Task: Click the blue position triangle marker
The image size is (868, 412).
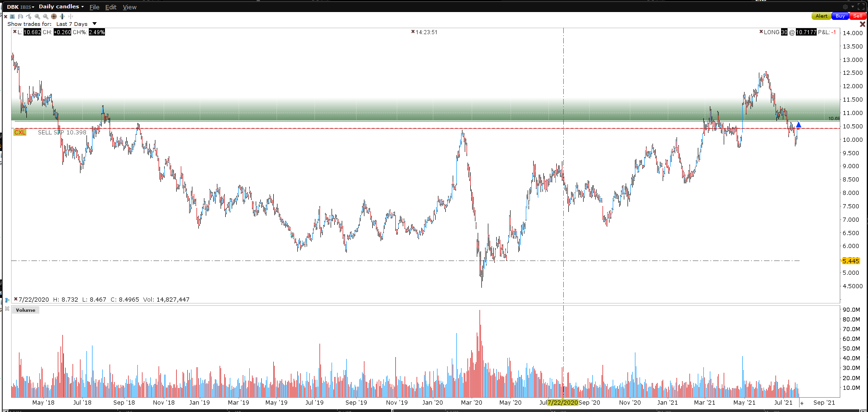Action: pos(799,124)
